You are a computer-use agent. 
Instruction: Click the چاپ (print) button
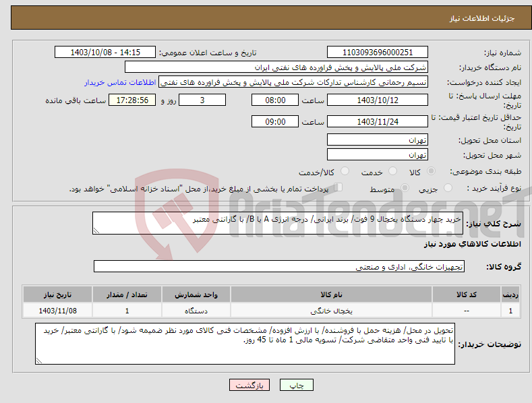pyautogui.click(x=296, y=385)
